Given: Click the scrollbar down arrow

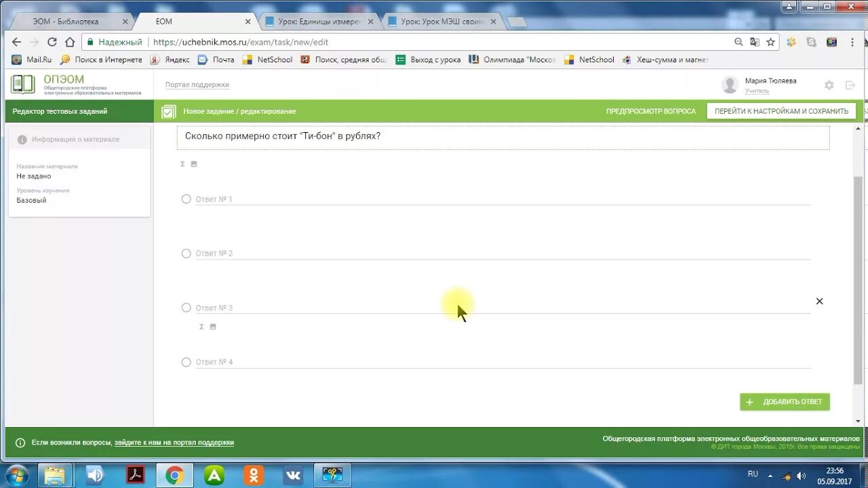Looking at the screenshot, I should pos(859,421).
